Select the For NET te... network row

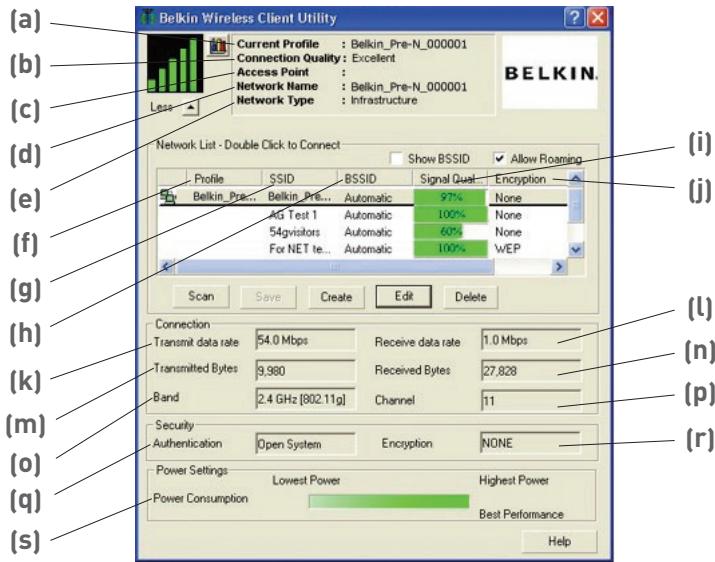[x=363, y=249]
